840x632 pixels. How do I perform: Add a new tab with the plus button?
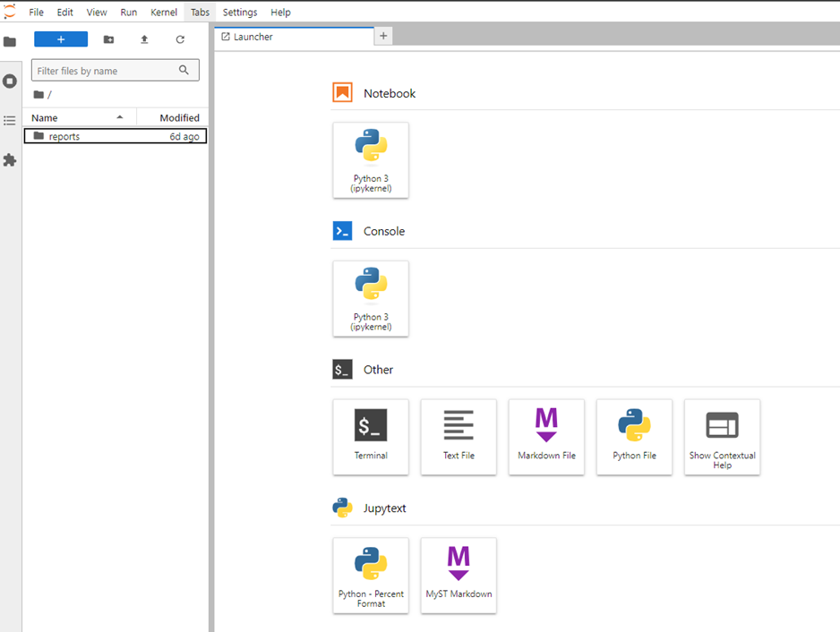[x=383, y=36]
